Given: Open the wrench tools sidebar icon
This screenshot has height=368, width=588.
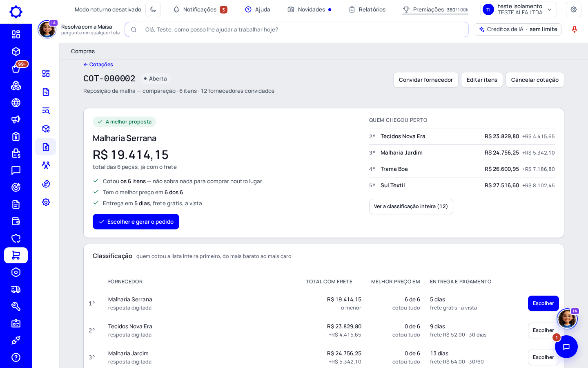Looking at the screenshot, I should click(x=16, y=306).
